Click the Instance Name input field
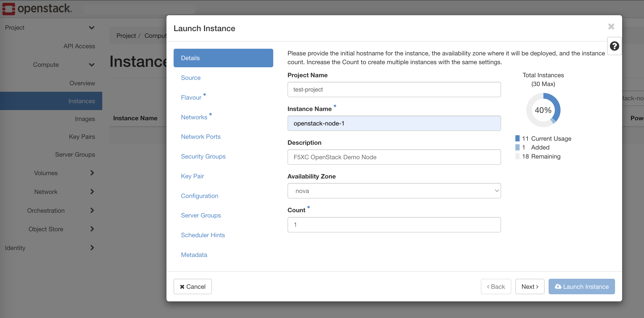The height and width of the screenshot is (318, 644). pos(394,123)
